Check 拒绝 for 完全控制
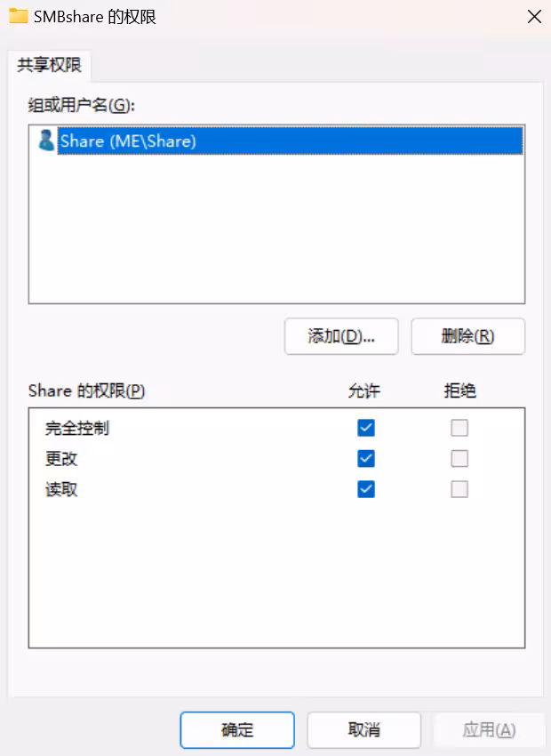 [x=459, y=428]
